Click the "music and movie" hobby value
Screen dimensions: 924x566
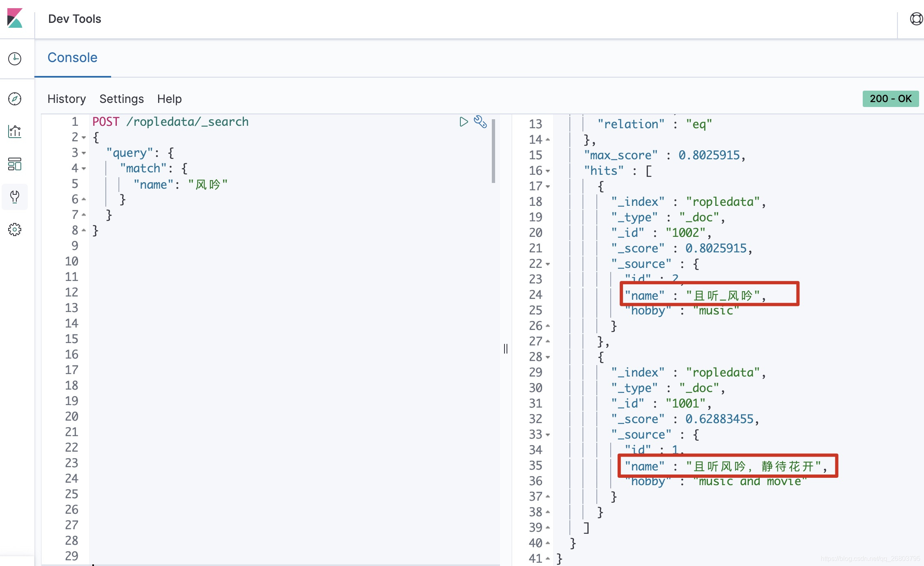[x=750, y=481]
